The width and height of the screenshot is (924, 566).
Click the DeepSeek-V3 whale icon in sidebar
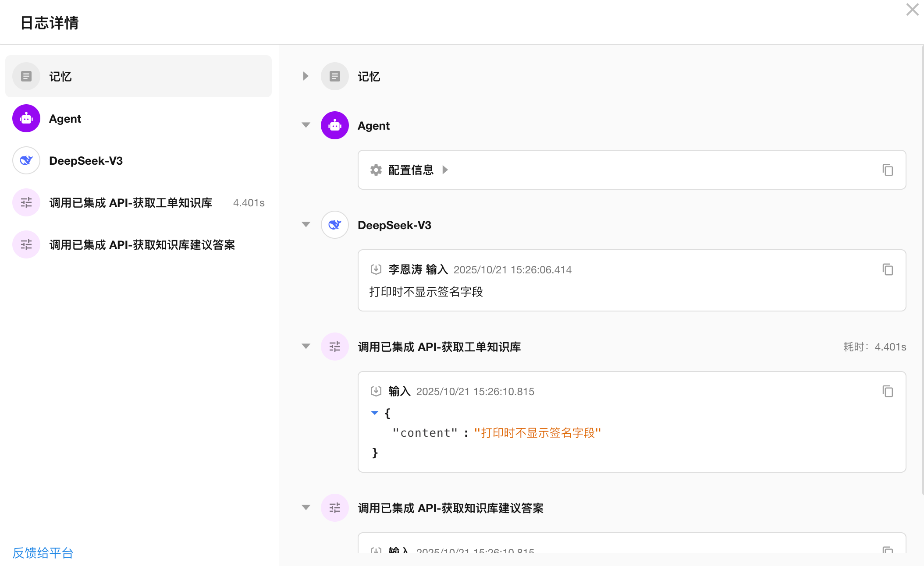coord(26,160)
